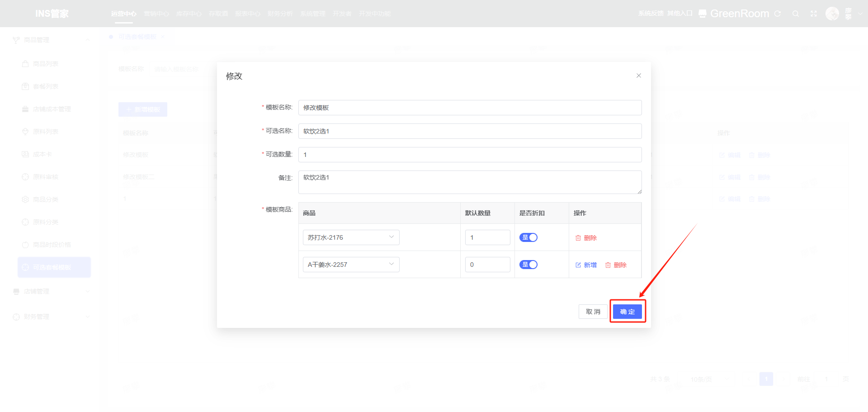Select 可选套餐模板 in the sidebar

click(x=54, y=267)
